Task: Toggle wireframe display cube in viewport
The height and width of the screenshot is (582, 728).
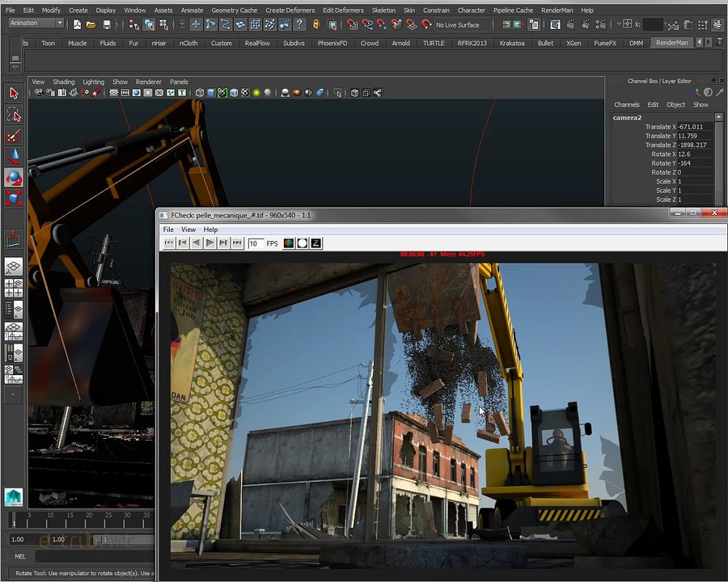Action: [x=200, y=93]
